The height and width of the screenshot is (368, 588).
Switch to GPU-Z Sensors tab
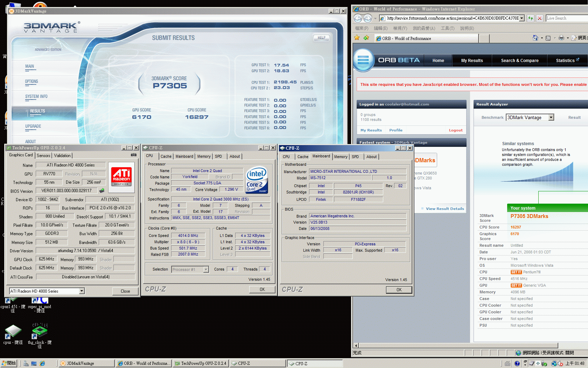coord(43,156)
